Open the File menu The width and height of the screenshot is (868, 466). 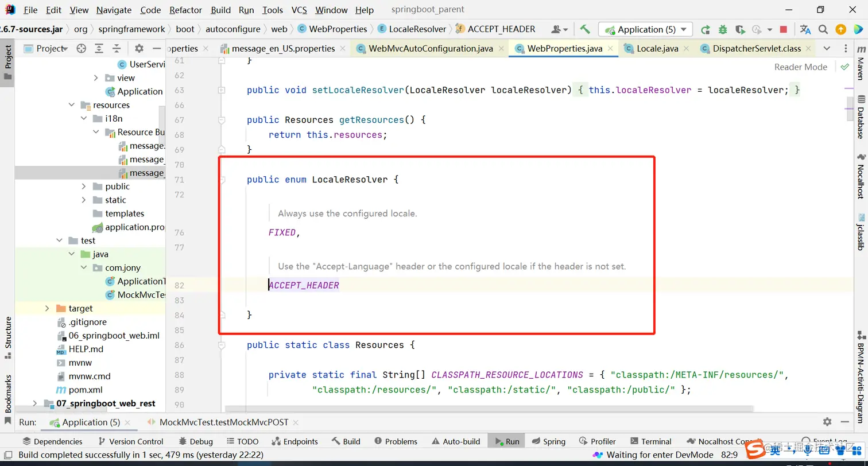(x=30, y=10)
